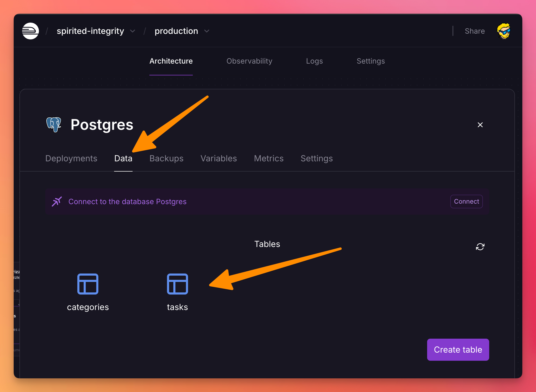
Task: Click the purple connect plug icon
Action: click(57, 202)
